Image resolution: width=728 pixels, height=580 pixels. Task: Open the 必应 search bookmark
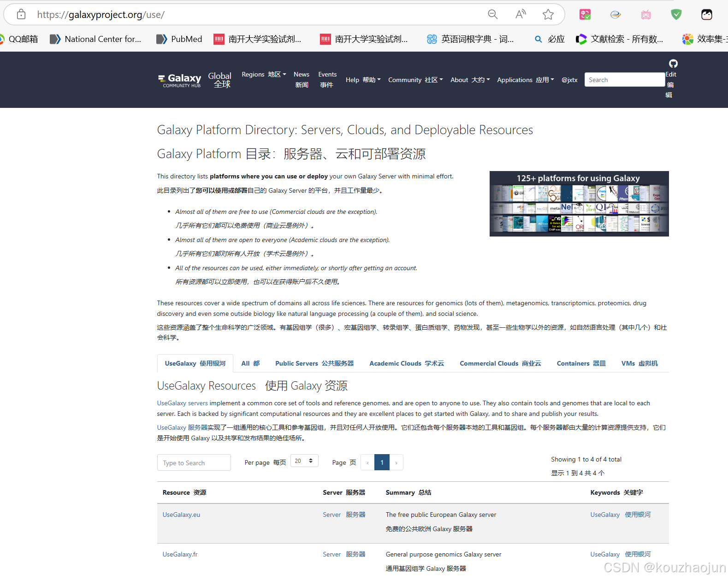point(550,39)
